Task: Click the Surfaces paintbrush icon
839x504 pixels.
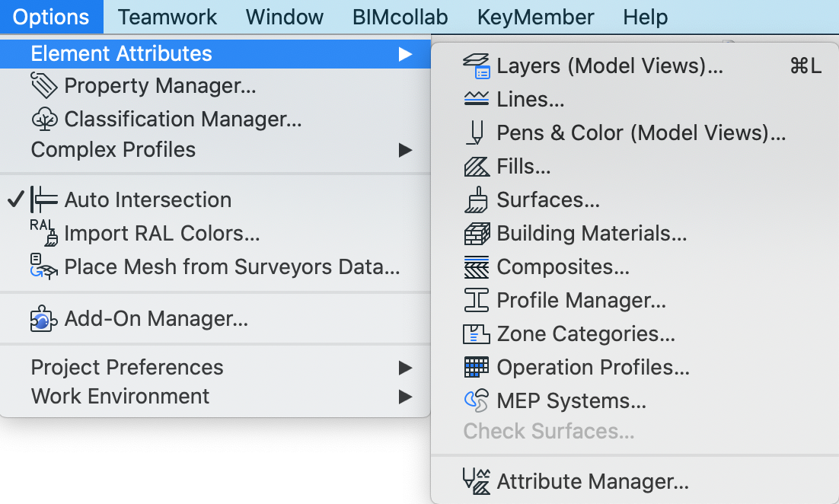Action: point(476,199)
